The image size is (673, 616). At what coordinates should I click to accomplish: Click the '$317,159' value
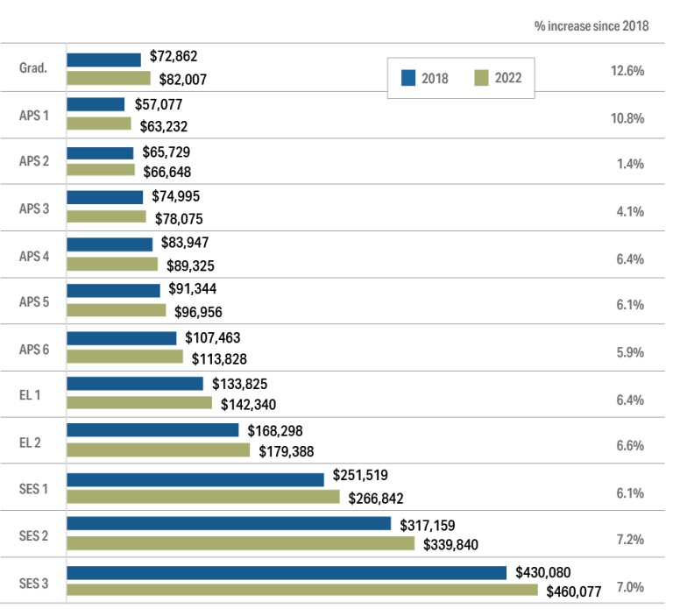point(427,526)
